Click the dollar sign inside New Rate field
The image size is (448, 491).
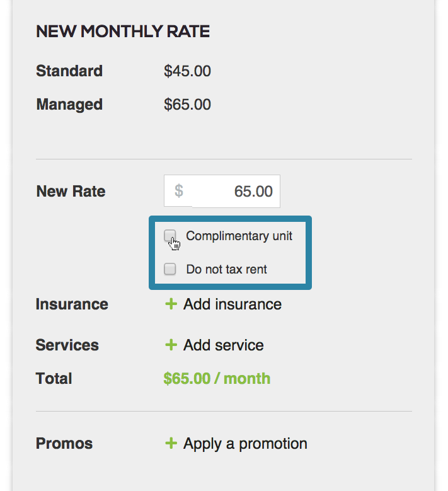point(179,191)
